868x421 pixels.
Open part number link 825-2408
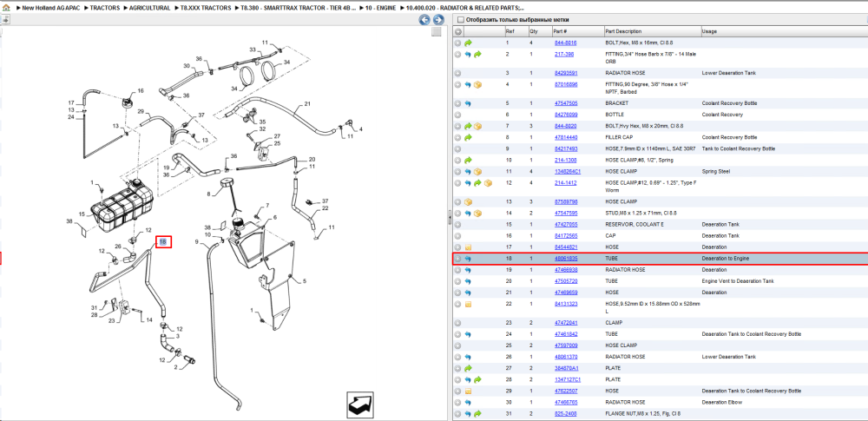565,414
